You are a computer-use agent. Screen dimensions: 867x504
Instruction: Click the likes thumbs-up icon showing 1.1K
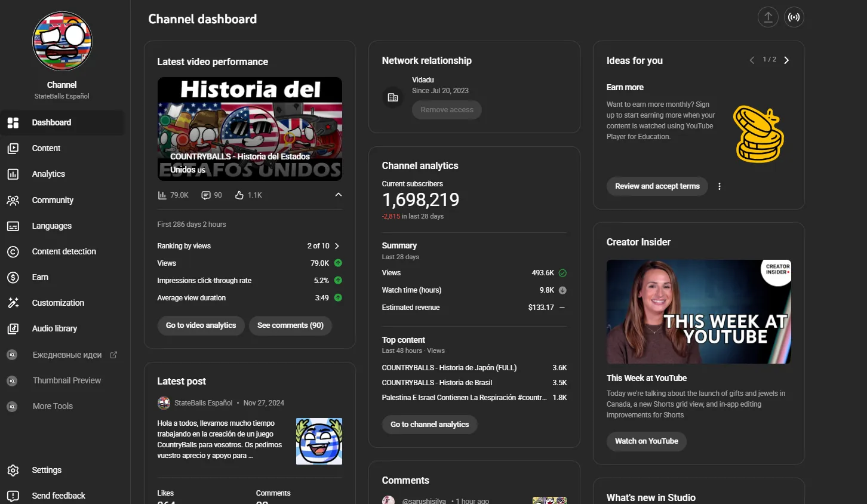click(x=239, y=195)
